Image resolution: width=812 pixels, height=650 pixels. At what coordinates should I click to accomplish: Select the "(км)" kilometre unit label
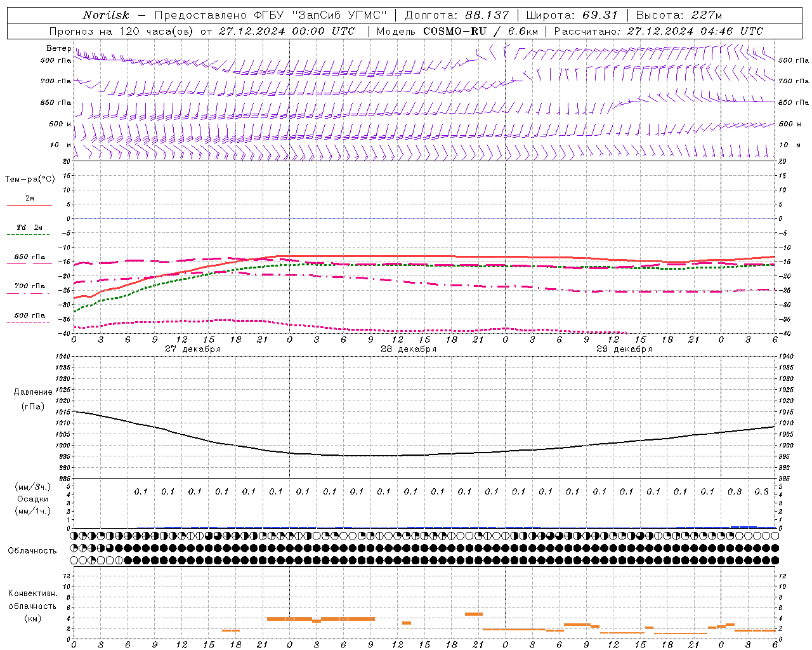[x=33, y=618]
